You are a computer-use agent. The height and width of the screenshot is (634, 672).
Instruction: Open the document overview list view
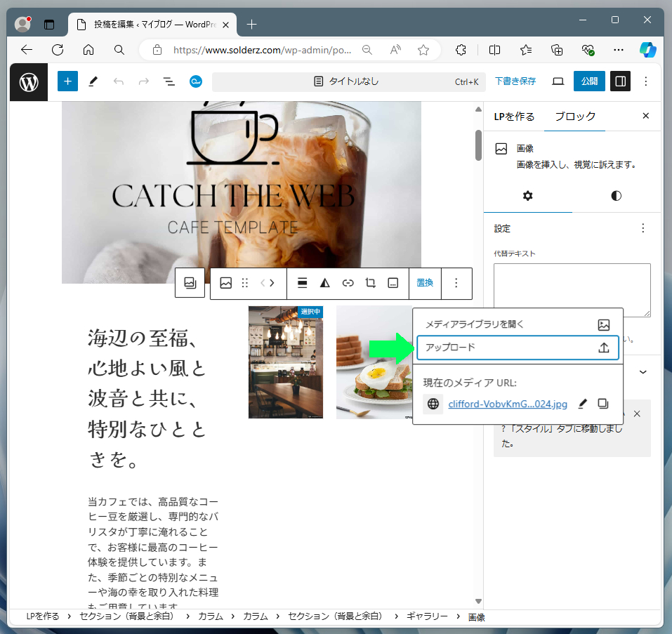(x=169, y=81)
